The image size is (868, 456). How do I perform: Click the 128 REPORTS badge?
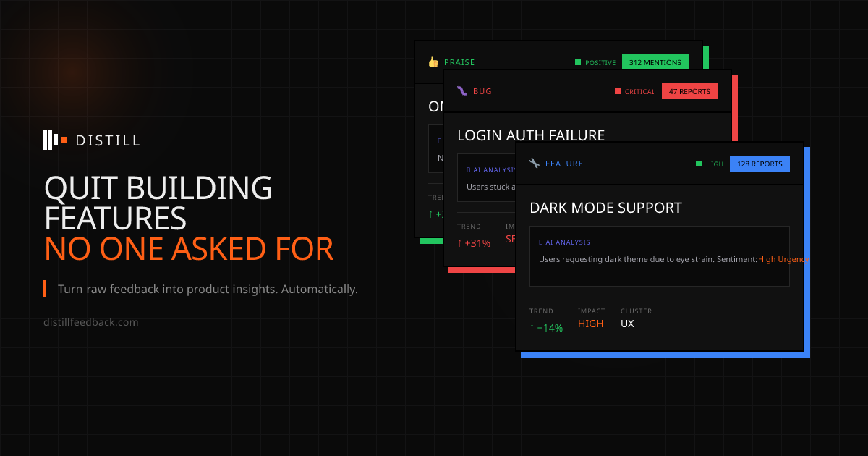click(759, 164)
